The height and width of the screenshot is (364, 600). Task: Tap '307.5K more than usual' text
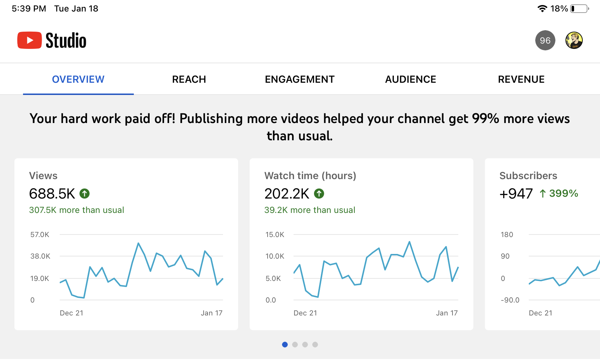(x=77, y=210)
